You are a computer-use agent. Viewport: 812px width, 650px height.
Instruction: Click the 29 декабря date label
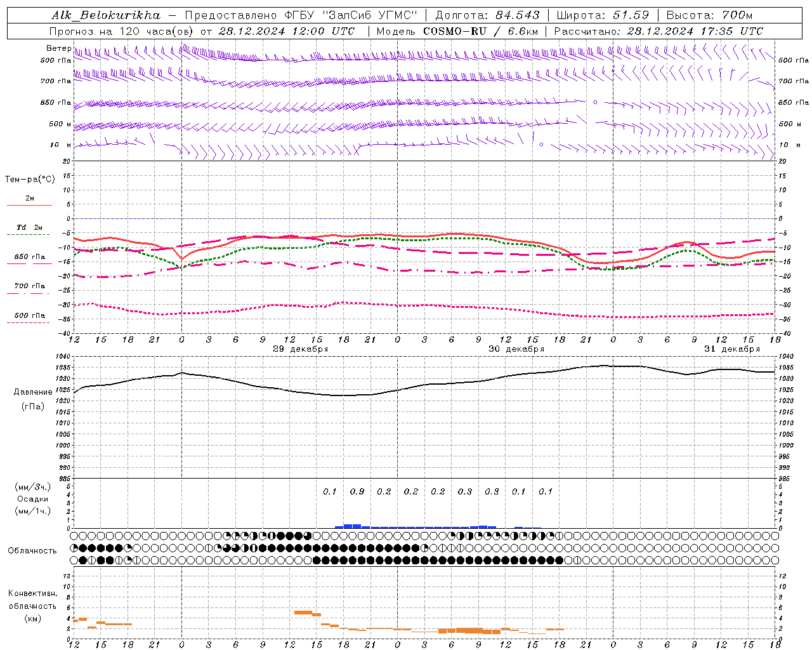300,349
